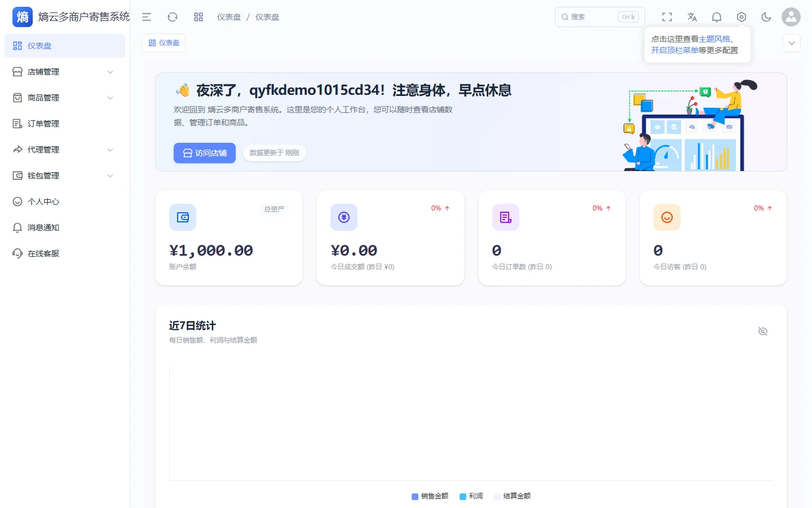Click the 0% trend on 今日订单数 card
This screenshot has height=508, width=812.
[x=602, y=208]
